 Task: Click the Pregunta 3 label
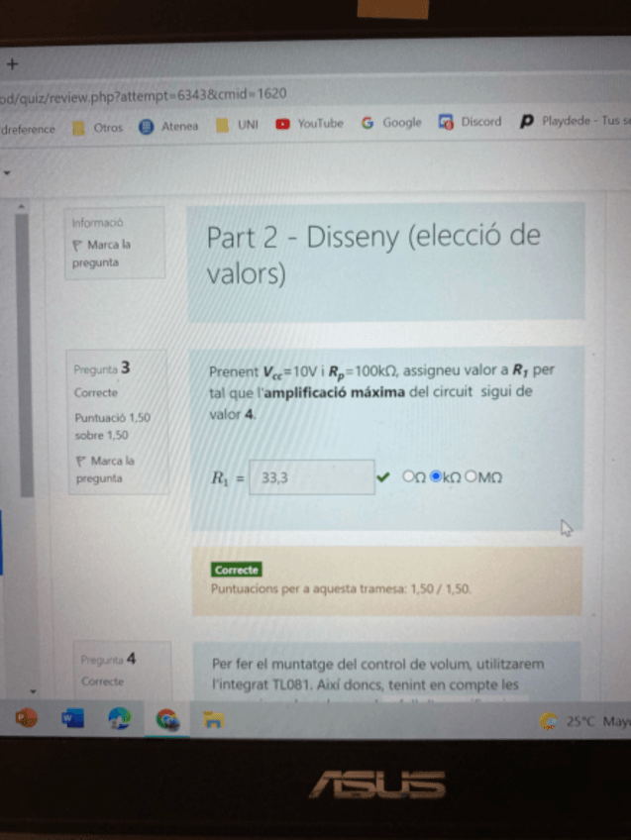coord(102,368)
